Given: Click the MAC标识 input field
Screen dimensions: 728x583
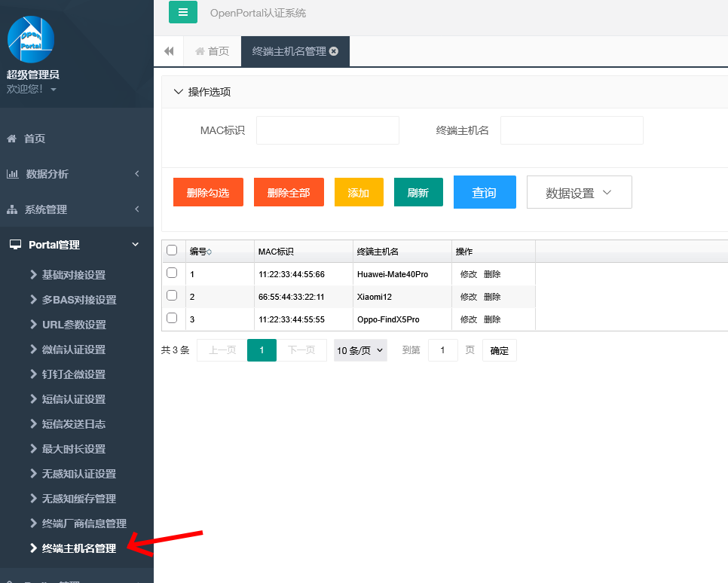Looking at the screenshot, I should pos(328,130).
